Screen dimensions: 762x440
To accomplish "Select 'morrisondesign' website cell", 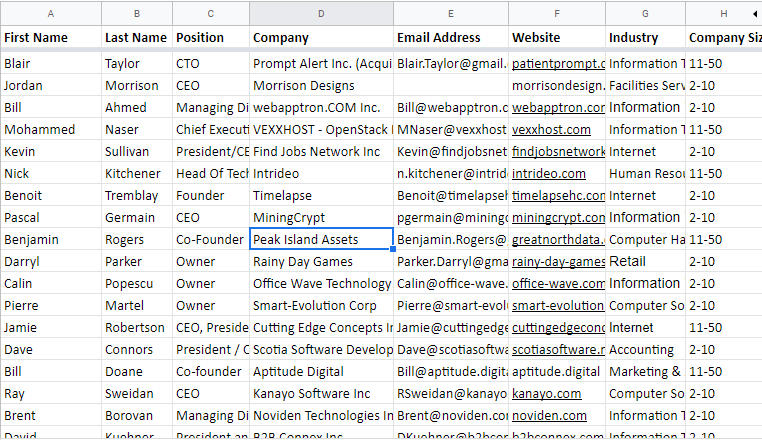I will coord(557,86).
